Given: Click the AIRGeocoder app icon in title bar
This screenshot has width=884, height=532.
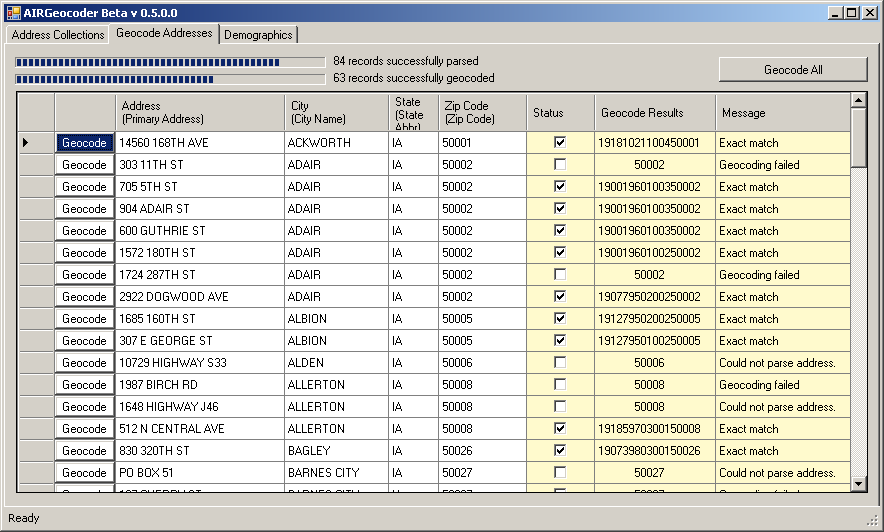Looking at the screenshot, I should (x=14, y=12).
